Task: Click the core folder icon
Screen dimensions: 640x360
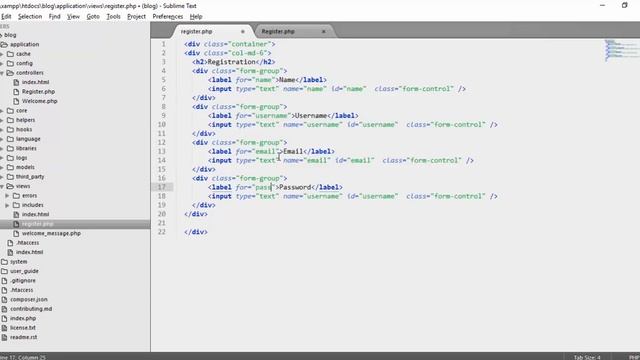Action: click(11, 111)
